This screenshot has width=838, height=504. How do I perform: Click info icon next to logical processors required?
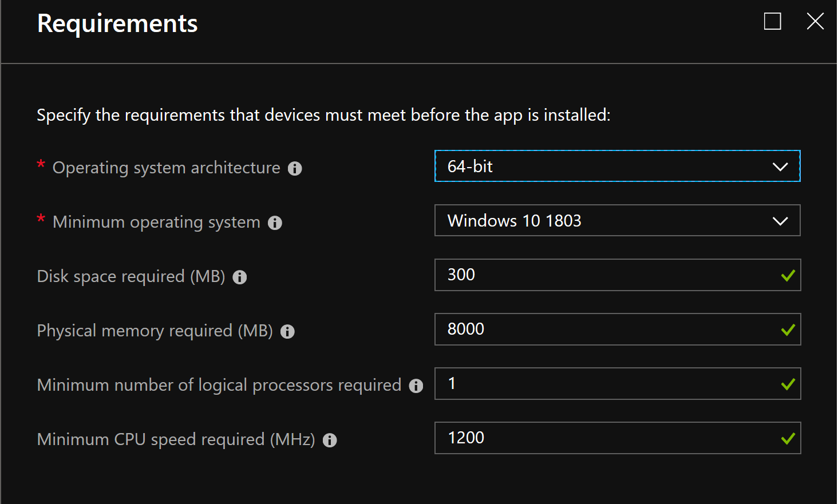click(x=416, y=386)
